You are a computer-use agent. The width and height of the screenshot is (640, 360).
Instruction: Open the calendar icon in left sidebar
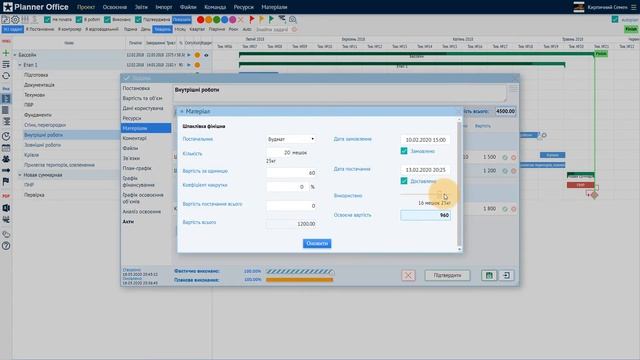pos(6,148)
